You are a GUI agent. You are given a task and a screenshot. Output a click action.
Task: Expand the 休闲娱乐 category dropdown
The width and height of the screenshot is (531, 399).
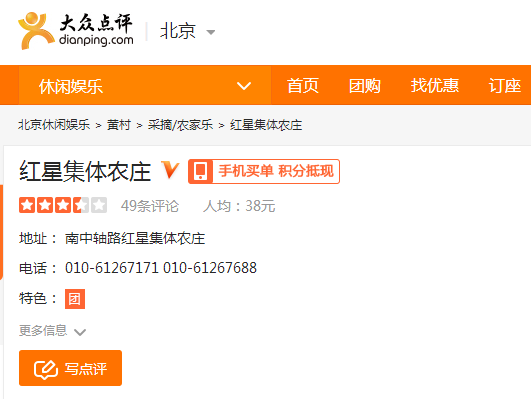[145, 85]
